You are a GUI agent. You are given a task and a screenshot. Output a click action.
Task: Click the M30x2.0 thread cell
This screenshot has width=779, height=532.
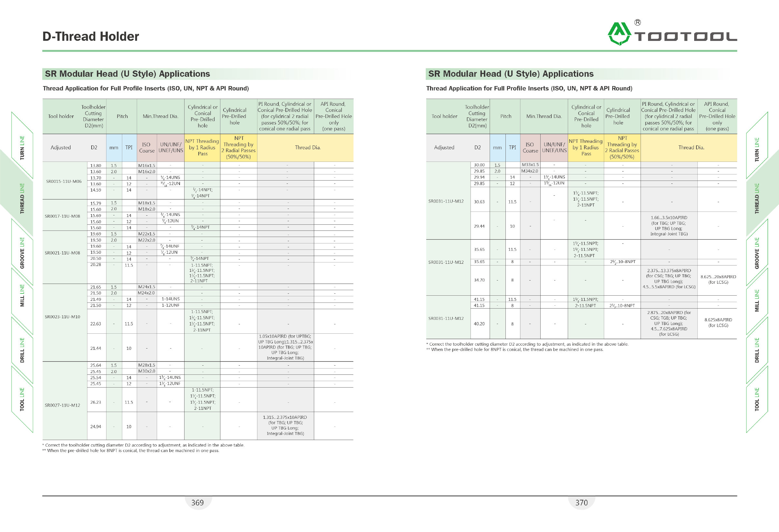(x=147, y=371)
